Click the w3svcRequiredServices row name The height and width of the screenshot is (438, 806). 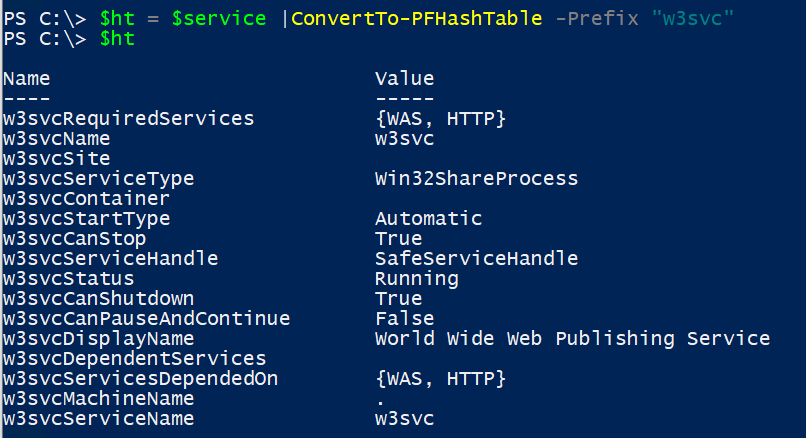[129, 119]
